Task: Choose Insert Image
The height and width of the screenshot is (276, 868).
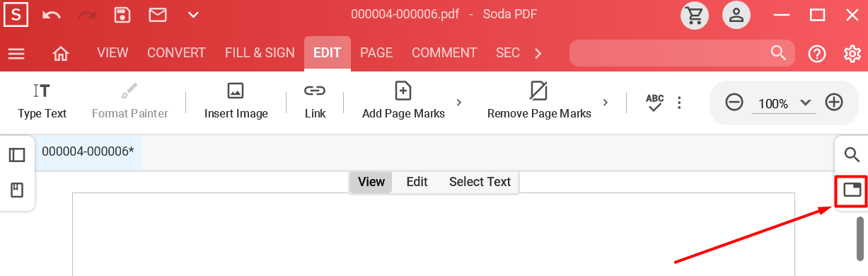Action: [x=236, y=102]
